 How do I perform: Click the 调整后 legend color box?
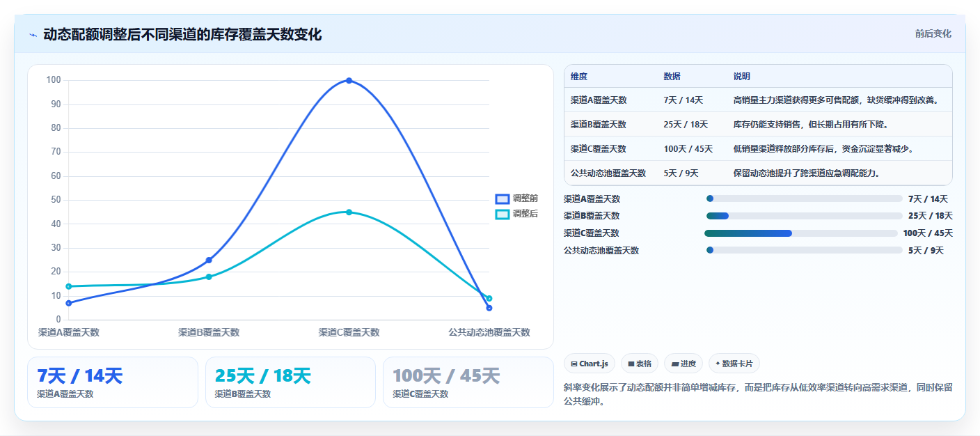coord(503,214)
